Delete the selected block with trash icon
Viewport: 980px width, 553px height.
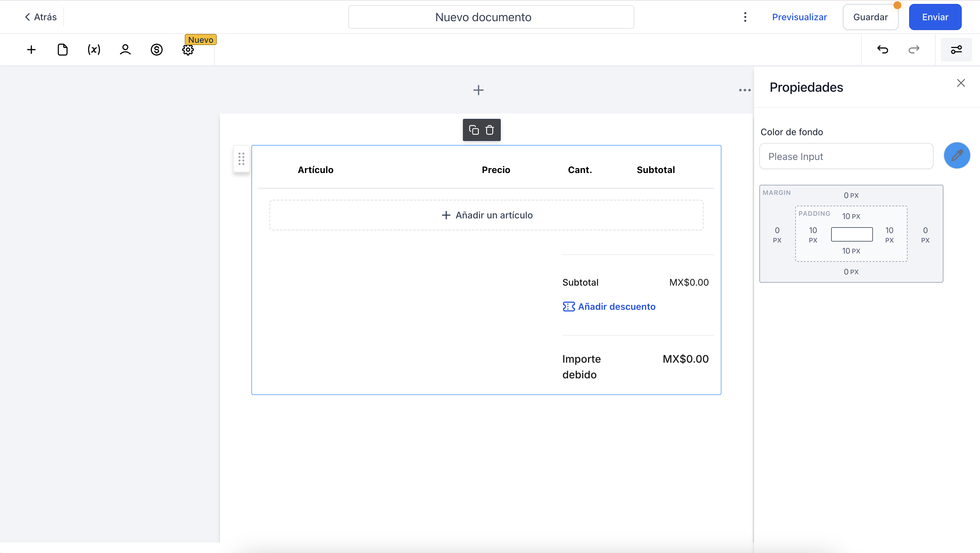pos(490,130)
